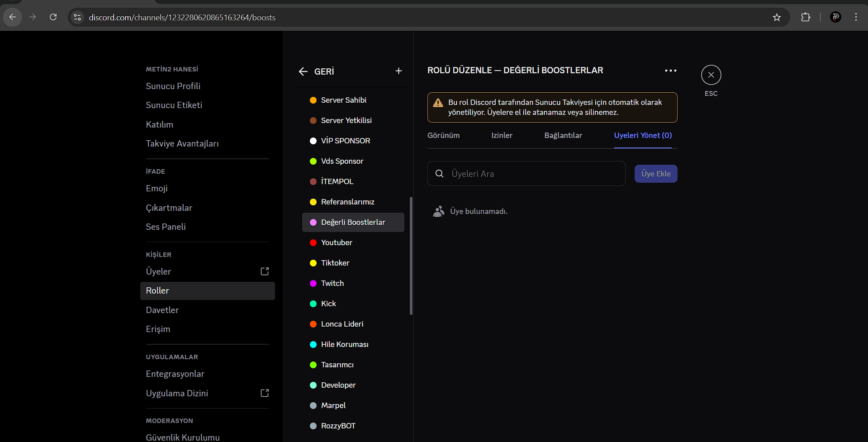Open Emoji settings
Image resolution: width=868 pixels, height=442 pixels.
pyautogui.click(x=208, y=188)
